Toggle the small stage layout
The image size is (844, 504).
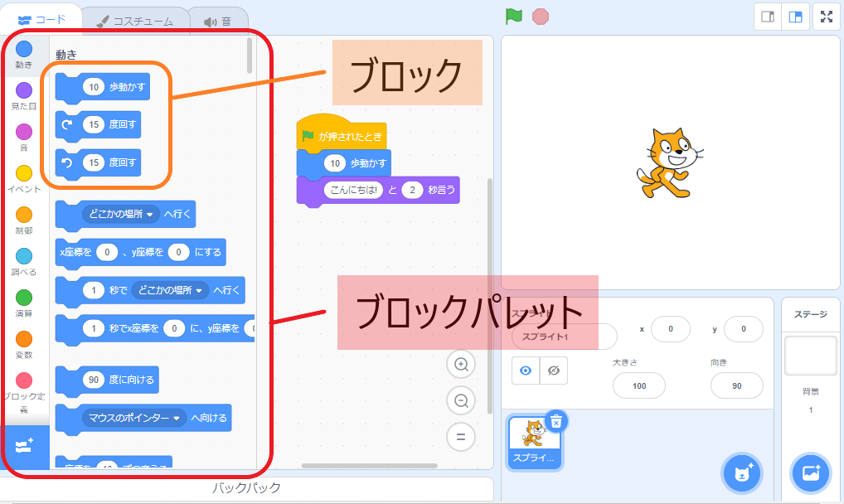(768, 17)
